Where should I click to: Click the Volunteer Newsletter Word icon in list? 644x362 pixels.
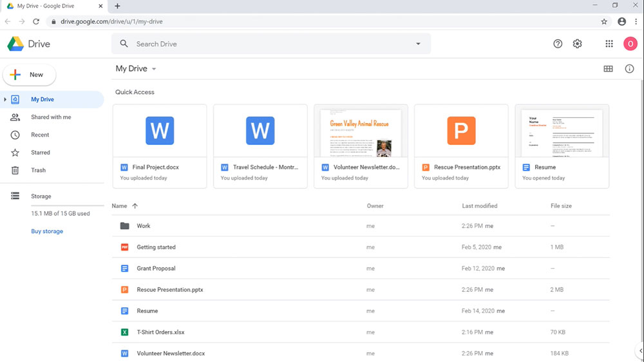[124, 354]
